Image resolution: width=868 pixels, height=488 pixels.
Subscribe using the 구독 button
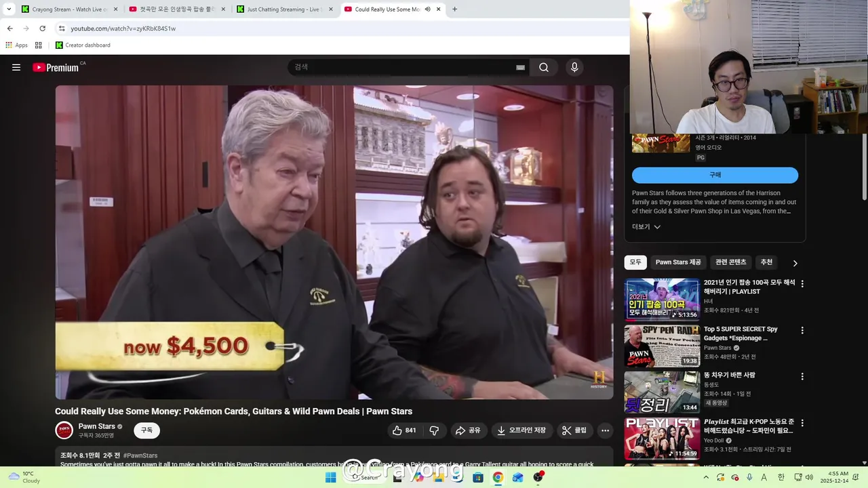click(146, 430)
